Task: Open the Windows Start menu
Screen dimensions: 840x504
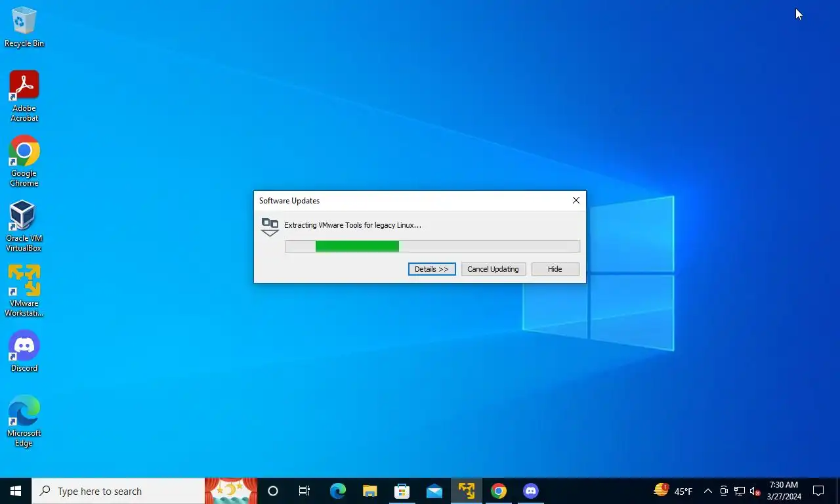Action: click(x=16, y=491)
